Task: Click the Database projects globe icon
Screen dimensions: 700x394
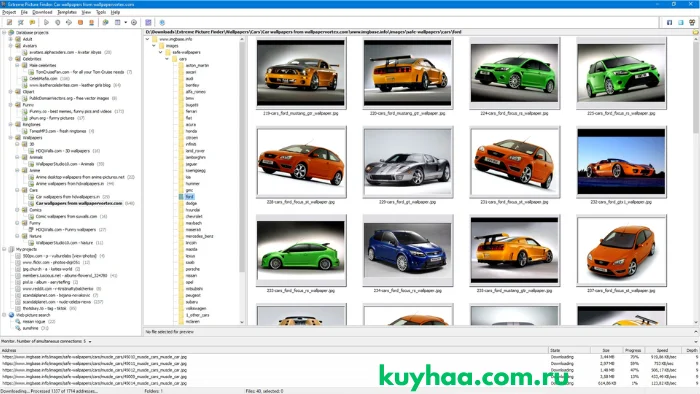Action: (11, 33)
